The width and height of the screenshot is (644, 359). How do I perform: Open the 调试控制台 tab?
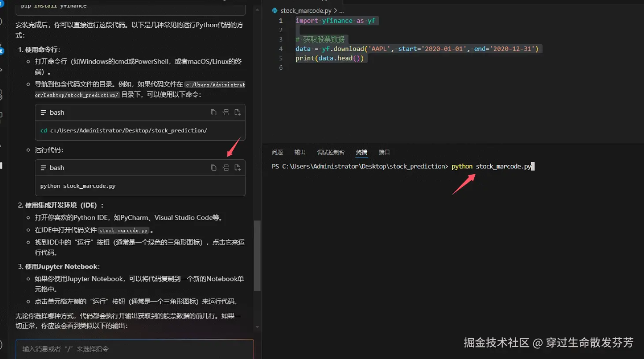pos(331,152)
